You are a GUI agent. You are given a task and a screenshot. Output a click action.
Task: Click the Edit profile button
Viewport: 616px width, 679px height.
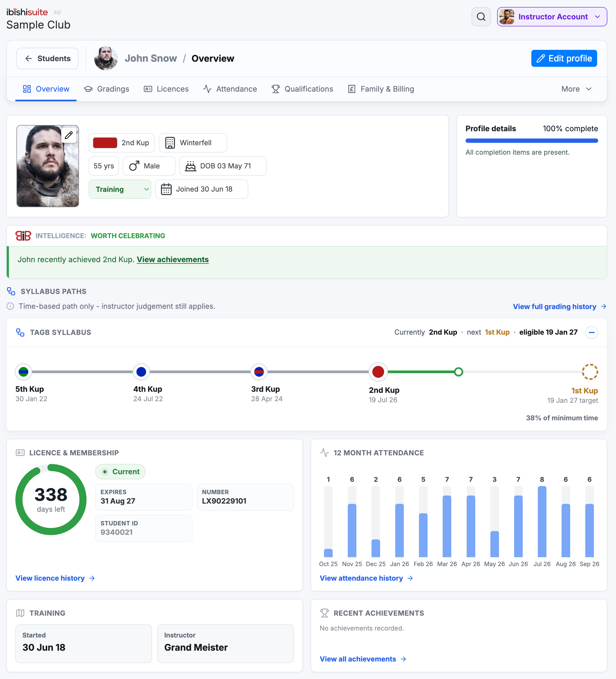(x=564, y=58)
